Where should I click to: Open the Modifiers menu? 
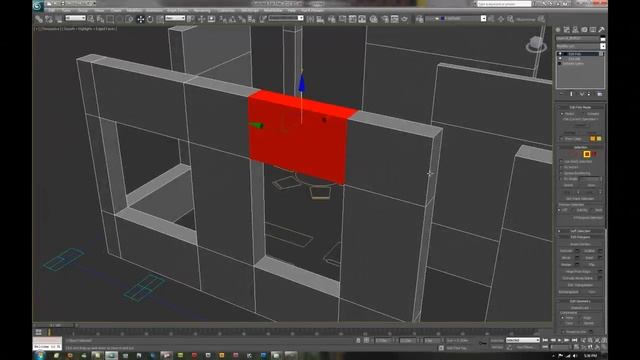click(x=134, y=11)
